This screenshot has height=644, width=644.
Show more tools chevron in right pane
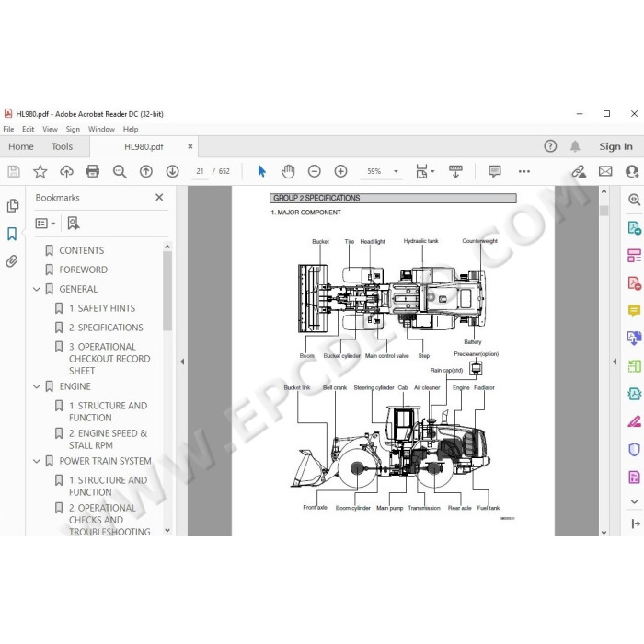pyautogui.click(x=634, y=501)
